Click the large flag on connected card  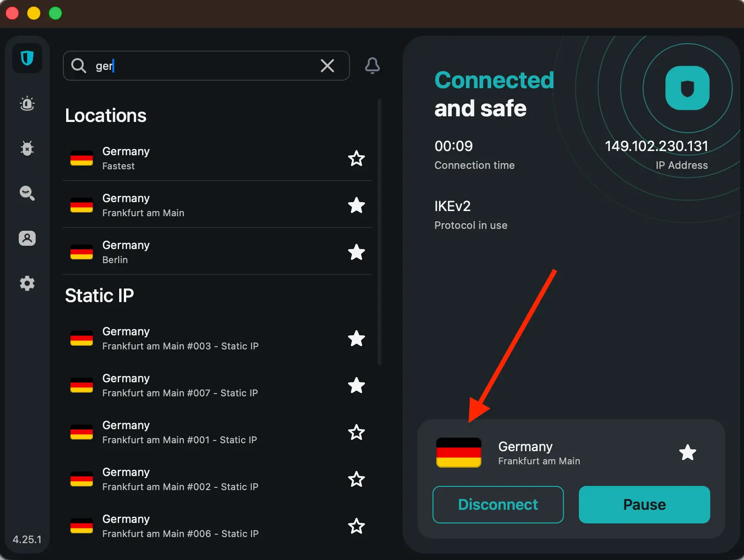click(459, 453)
